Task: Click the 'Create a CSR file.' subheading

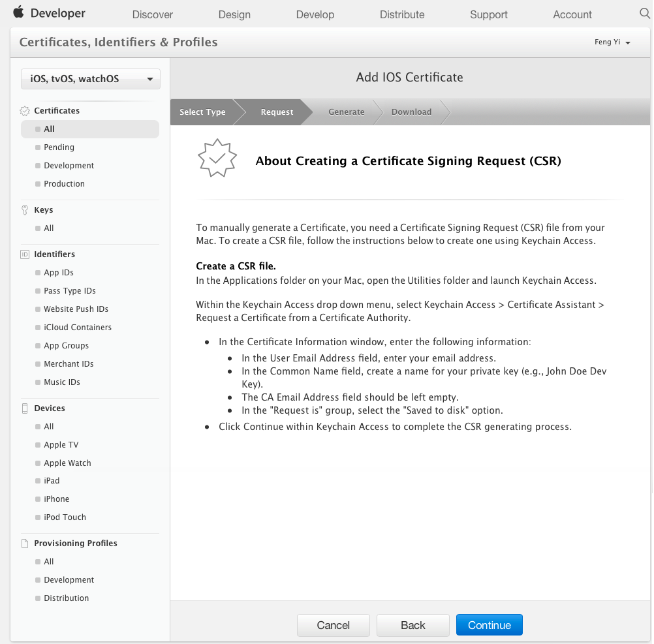Action: (x=236, y=266)
